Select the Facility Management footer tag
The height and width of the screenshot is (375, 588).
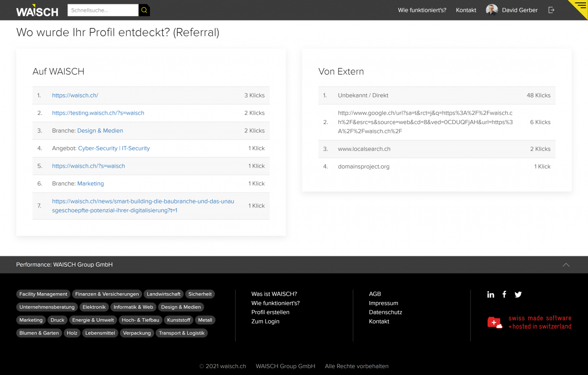click(43, 294)
